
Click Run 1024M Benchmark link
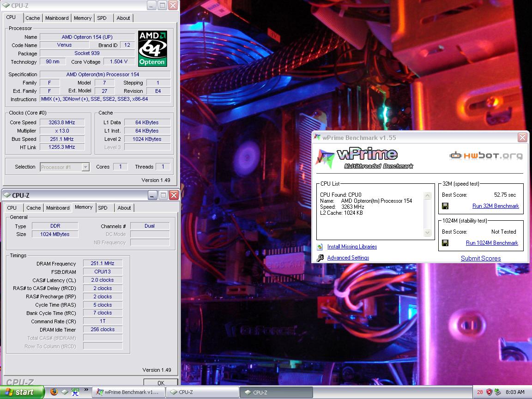[x=492, y=243]
